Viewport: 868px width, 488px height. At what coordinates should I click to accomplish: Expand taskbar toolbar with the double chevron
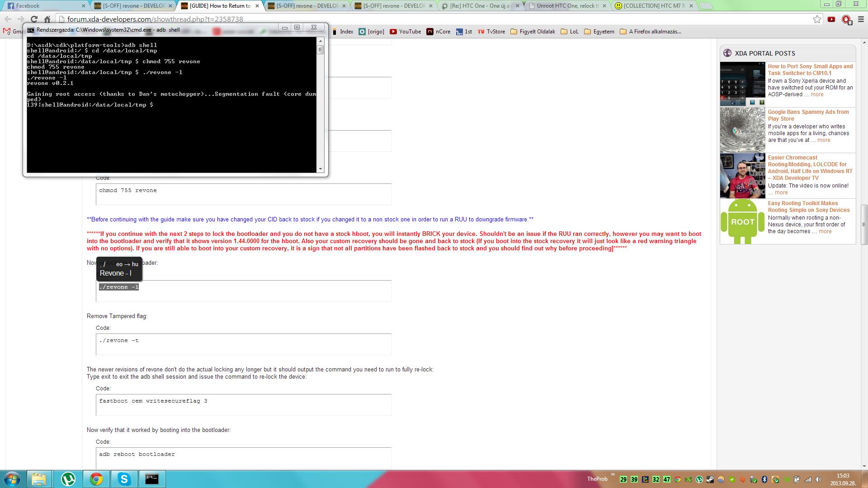(613, 474)
